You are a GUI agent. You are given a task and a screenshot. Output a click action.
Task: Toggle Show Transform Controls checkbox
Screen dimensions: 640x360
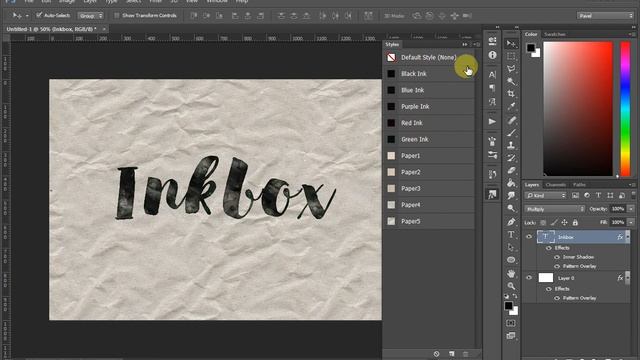[x=116, y=16]
